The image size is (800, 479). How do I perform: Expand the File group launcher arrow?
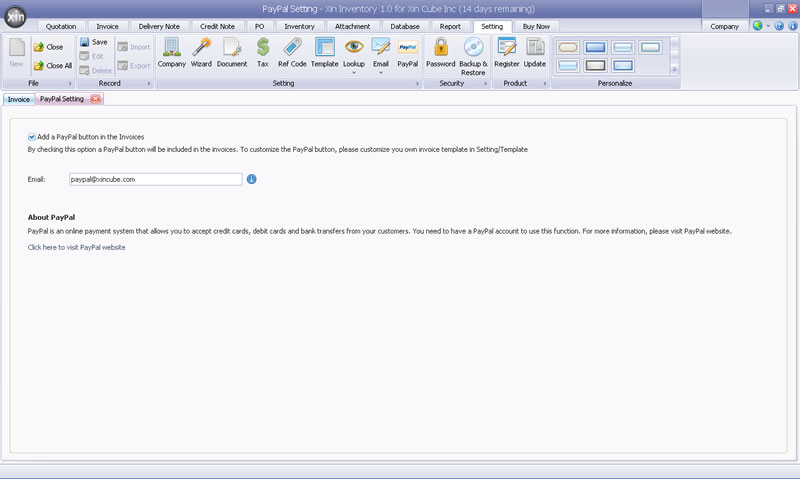click(x=70, y=83)
